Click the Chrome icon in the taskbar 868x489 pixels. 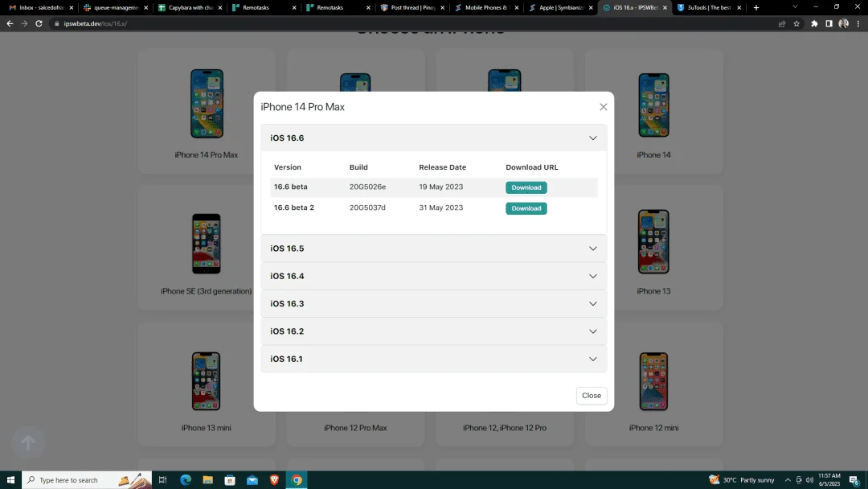pos(297,480)
